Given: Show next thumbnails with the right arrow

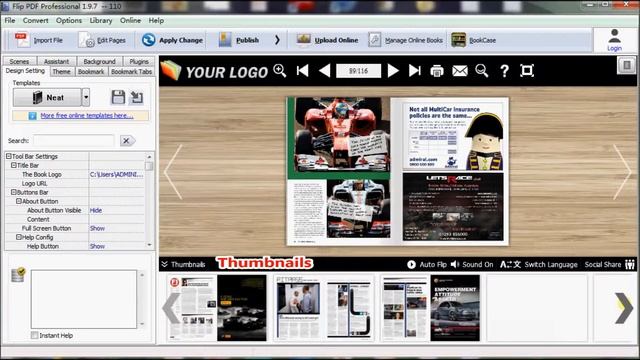Looking at the screenshot, I should tap(624, 308).
